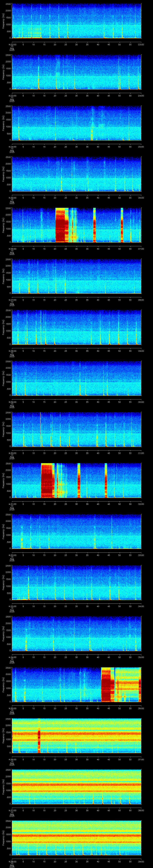Click the '45' second tick under 4:33:00 panel
This screenshot has height=868, width=153.
coord(109,606)
